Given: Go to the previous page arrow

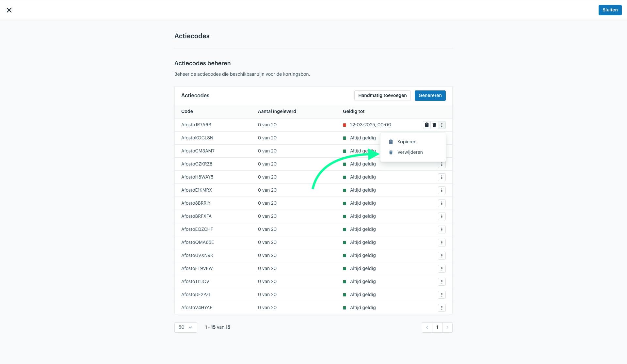Looking at the screenshot, I should tap(427, 327).
